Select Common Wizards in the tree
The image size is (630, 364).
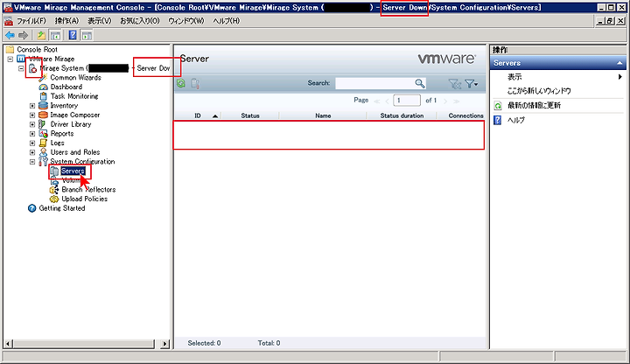(75, 78)
